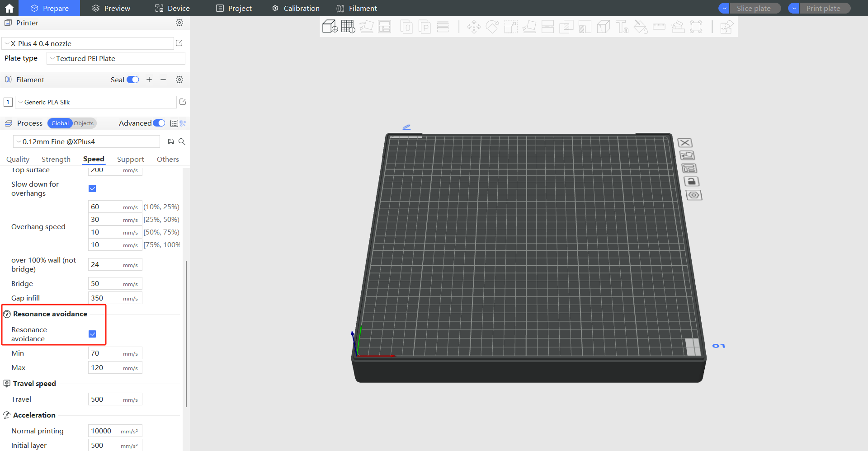The image size is (868, 451).
Task: Select the Scale tool
Action: click(x=511, y=27)
